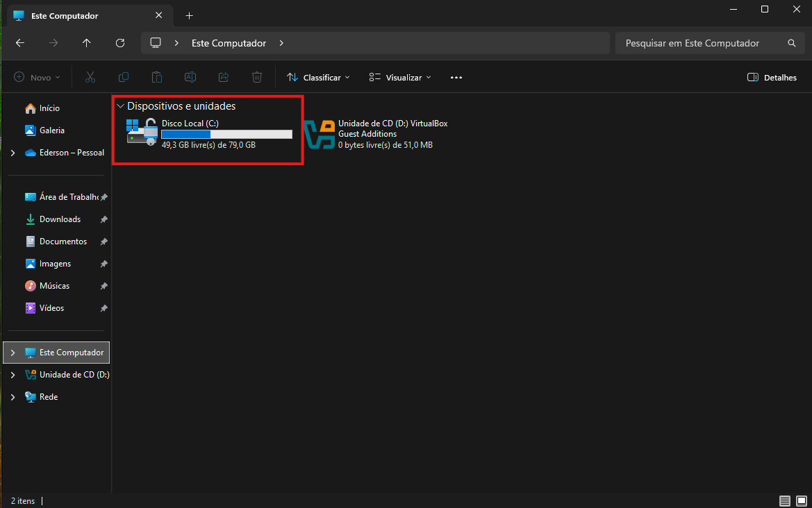
Task: Expand Unidade de CD (D:) tree node
Action: point(13,375)
